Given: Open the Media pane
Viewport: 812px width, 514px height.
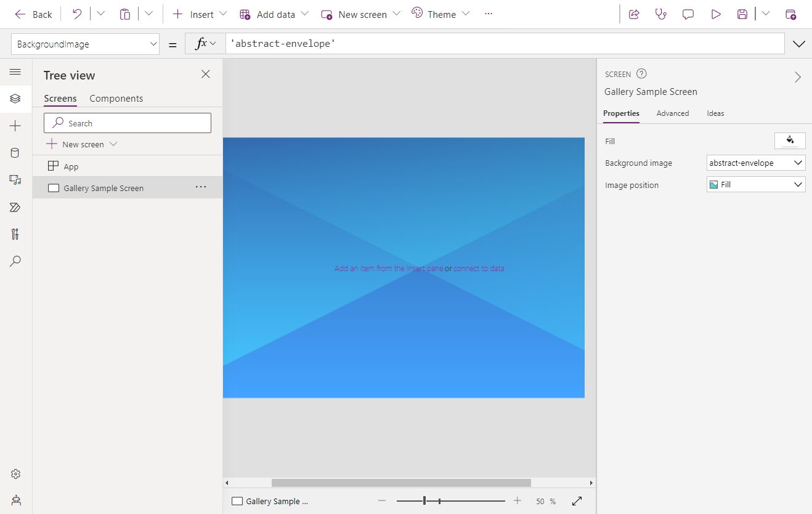Looking at the screenshot, I should [x=15, y=179].
